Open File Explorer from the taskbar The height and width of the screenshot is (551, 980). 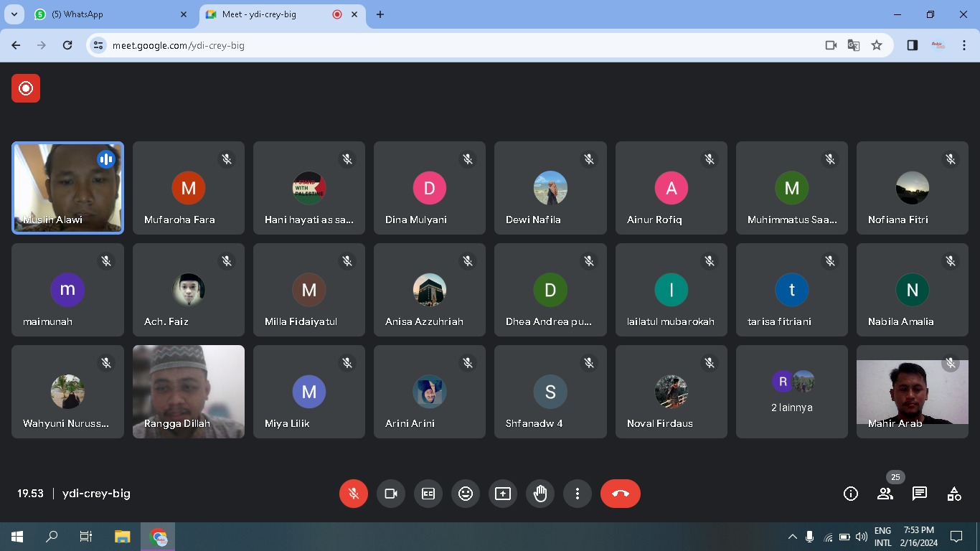coord(123,537)
